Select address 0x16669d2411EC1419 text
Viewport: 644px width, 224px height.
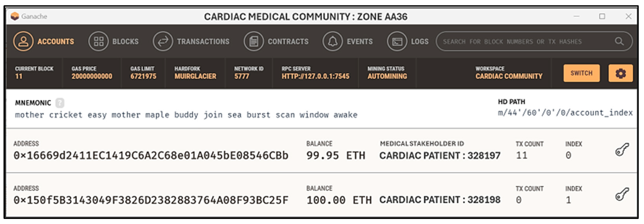[x=151, y=155]
